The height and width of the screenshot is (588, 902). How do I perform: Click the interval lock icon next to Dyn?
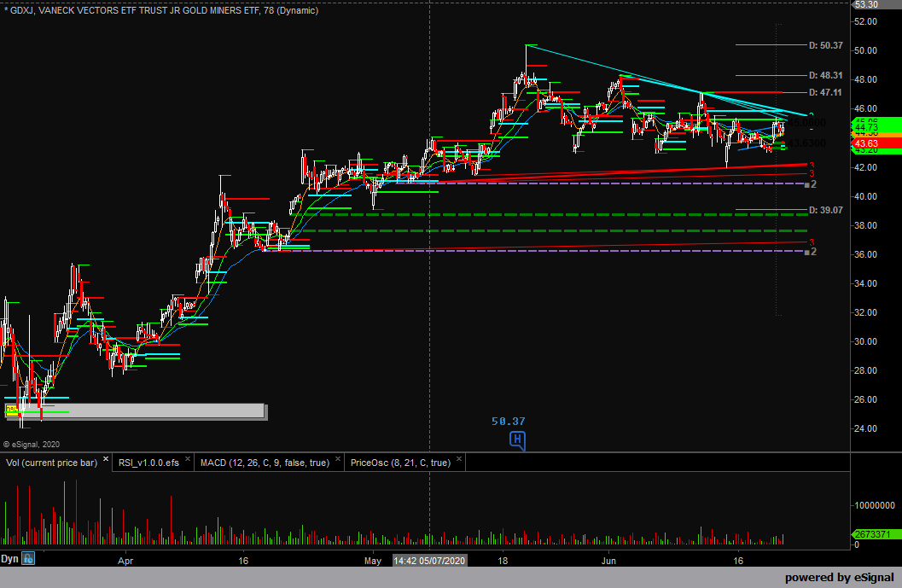point(28,558)
